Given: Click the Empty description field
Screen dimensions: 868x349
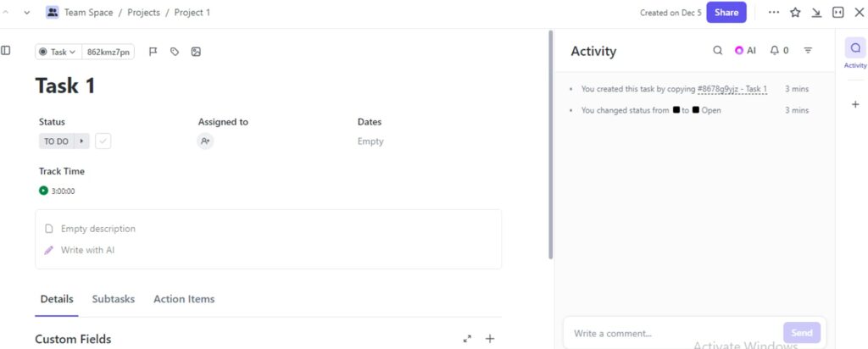Looking at the screenshot, I should point(98,229).
